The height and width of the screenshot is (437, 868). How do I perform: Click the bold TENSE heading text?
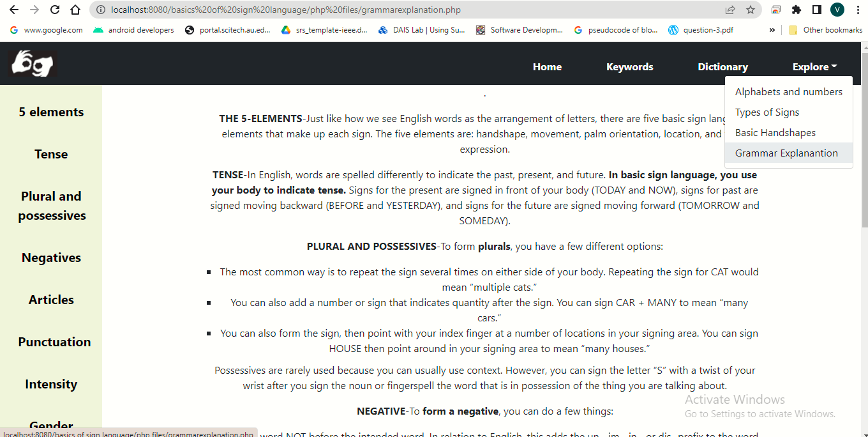(228, 175)
